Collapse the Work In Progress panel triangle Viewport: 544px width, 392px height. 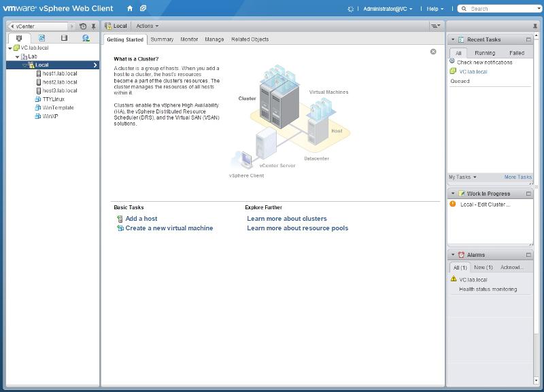pos(453,194)
